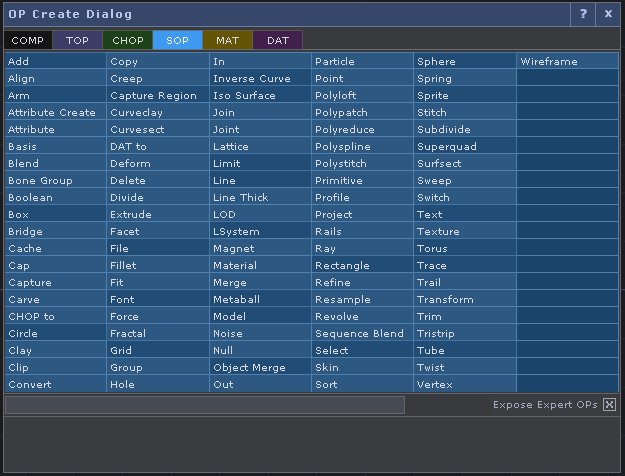The height and width of the screenshot is (476, 625).
Task: Select the MAT tab
Action: click(x=227, y=41)
